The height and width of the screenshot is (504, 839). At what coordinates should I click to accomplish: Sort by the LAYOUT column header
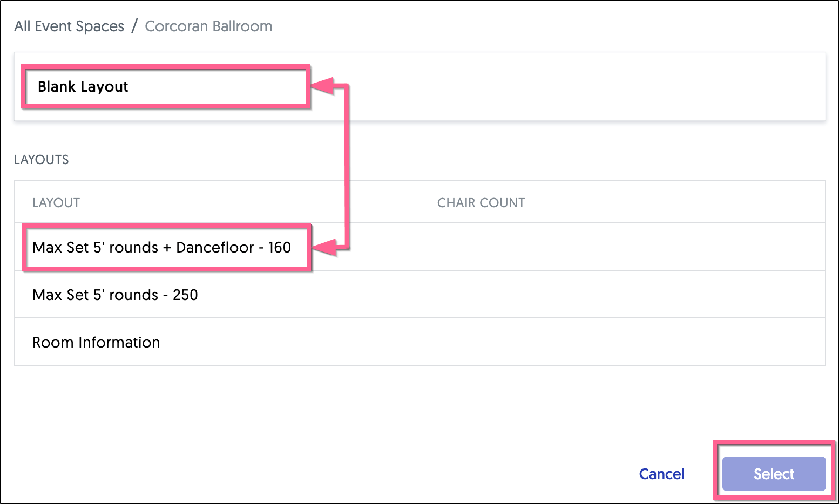click(x=56, y=202)
